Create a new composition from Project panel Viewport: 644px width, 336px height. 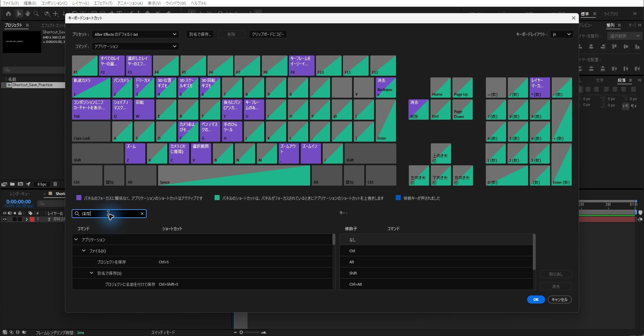(x=20, y=184)
